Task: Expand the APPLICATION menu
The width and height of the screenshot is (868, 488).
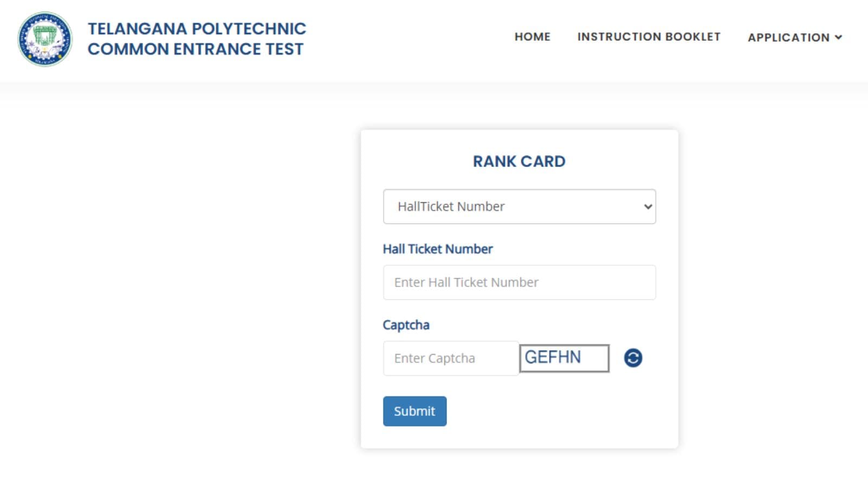Action: (788, 37)
